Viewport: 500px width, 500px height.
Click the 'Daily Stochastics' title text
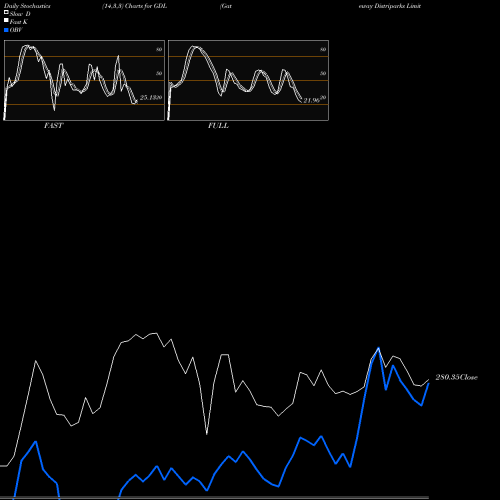click(x=27, y=6)
